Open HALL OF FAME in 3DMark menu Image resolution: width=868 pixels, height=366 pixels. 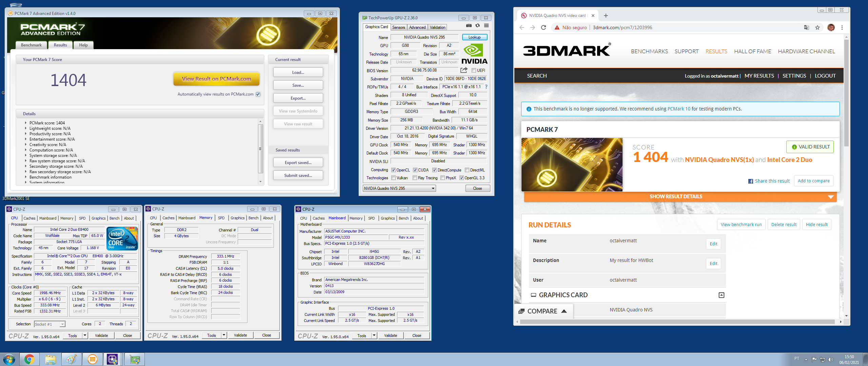click(x=752, y=52)
